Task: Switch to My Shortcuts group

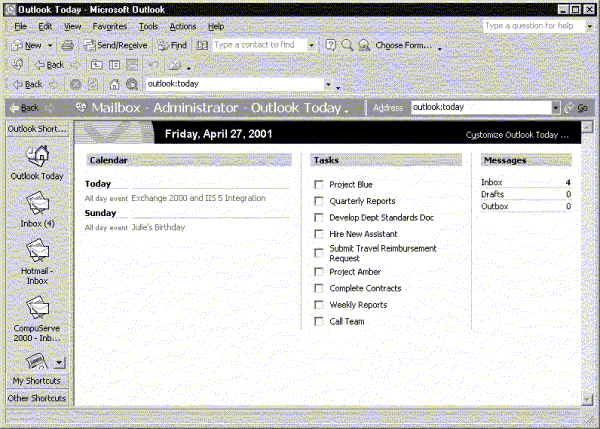Action: pyautogui.click(x=37, y=381)
